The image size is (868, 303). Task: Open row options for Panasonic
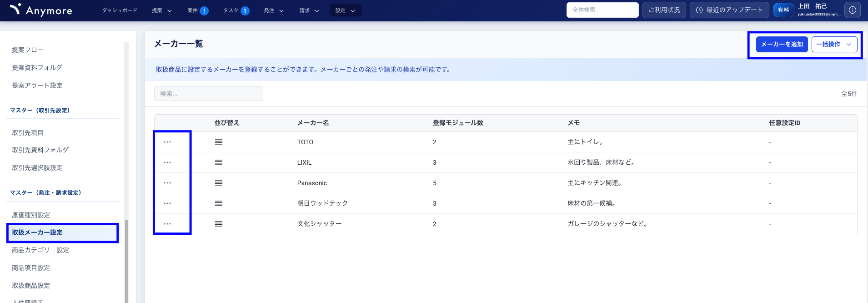pos(167,183)
